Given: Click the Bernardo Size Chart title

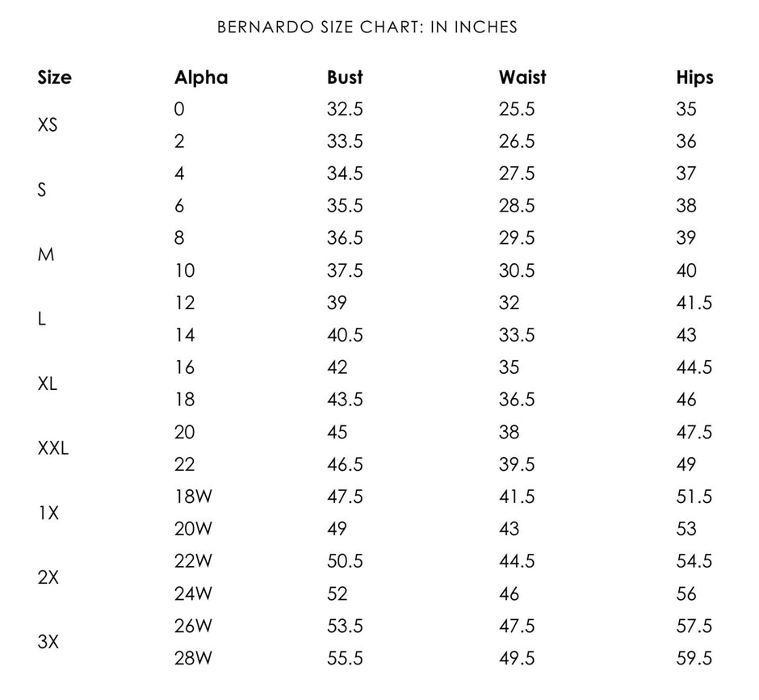Looking at the screenshot, I should coord(367,27).
